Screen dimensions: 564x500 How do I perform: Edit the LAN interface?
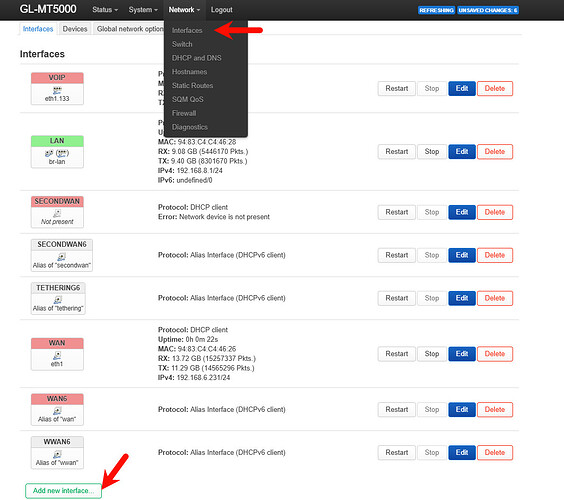[462, 151]
